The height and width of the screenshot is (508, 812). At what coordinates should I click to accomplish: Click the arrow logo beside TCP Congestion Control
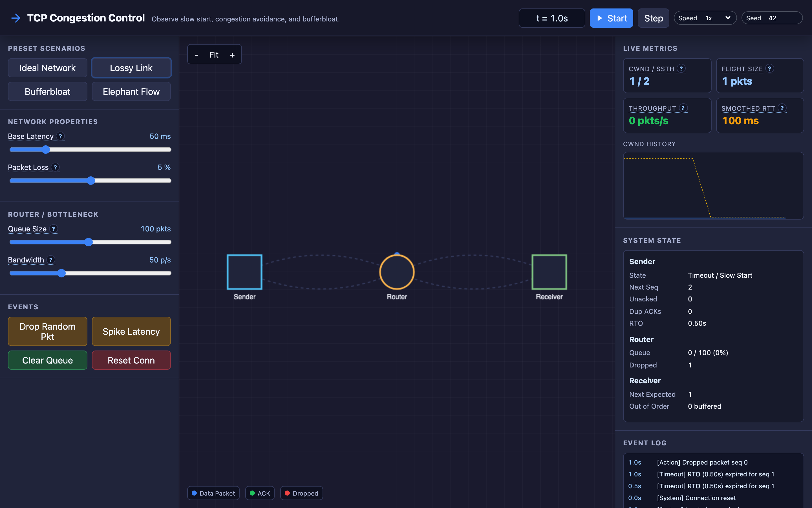16,18
